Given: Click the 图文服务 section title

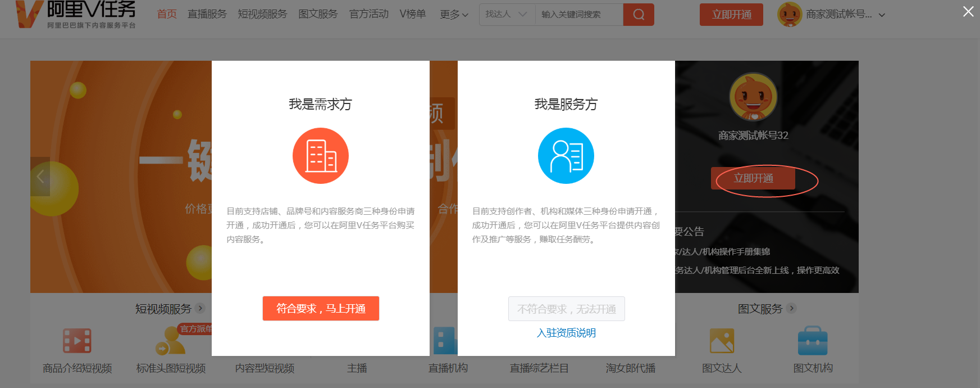Looking at the screenshot, I should (x=760, y=309).
